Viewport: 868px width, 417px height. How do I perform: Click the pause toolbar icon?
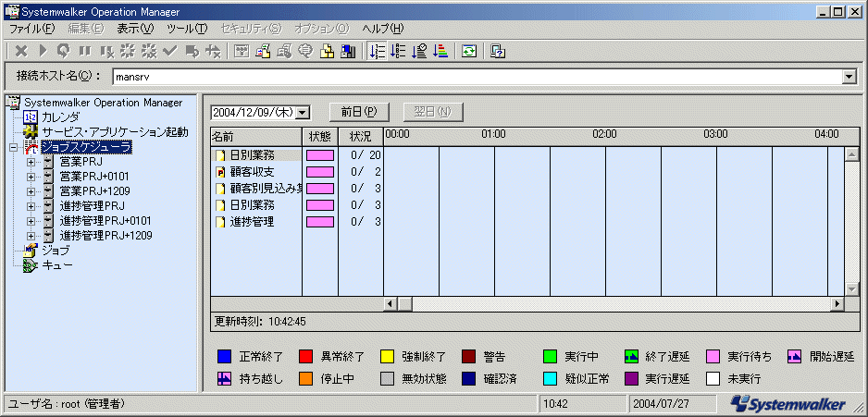[85, 52]
